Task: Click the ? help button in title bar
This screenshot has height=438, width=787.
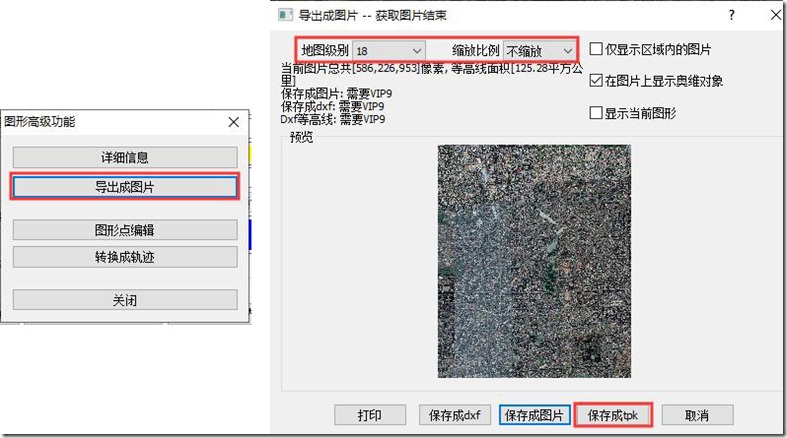Action: (731, 15)
